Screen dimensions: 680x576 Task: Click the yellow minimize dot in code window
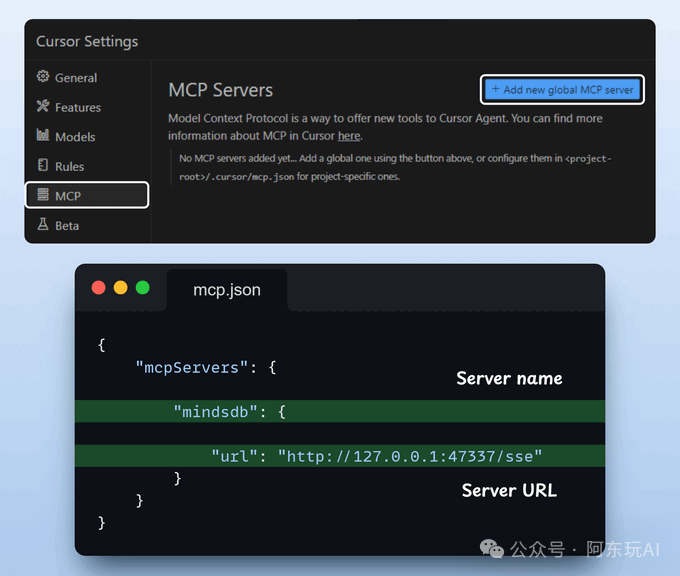(121, 288)
